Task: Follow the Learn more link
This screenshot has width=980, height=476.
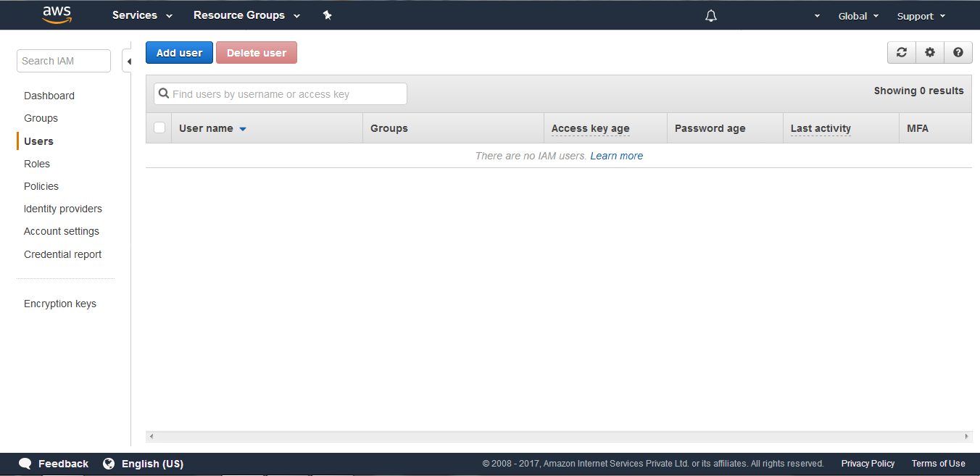Action: point(617,156)
